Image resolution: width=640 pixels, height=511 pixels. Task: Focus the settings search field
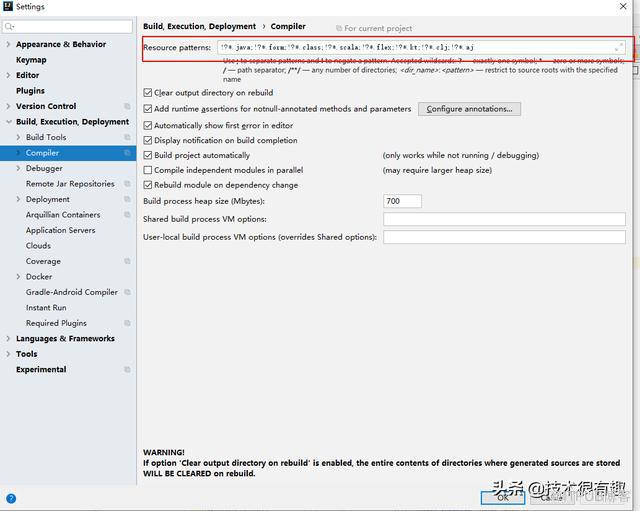click(x=67, y=27)
